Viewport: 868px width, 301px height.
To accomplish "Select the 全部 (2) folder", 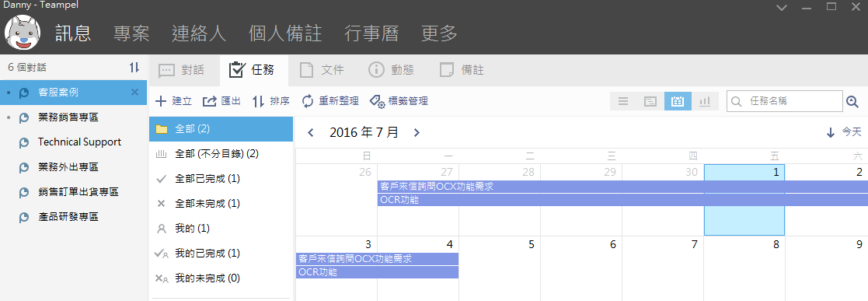I will click(x=221, y=129).
